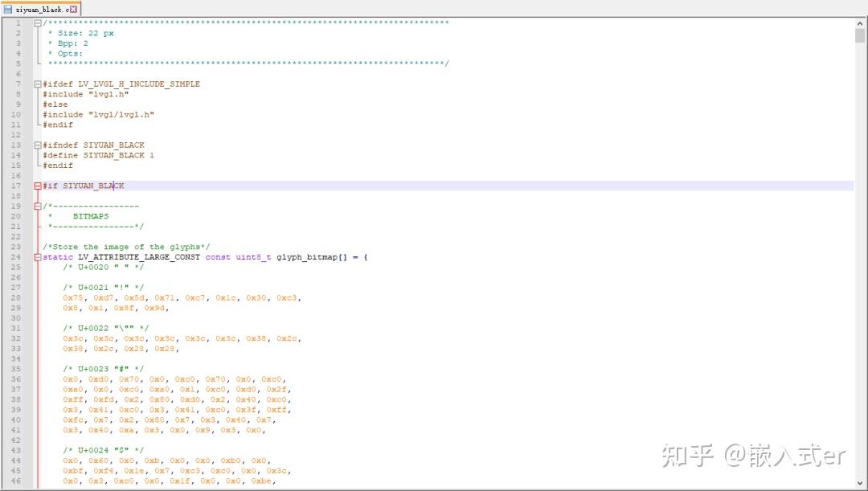The height and width of the screenshot is (491, 868).
Task: Select the siyuan_black.c file tab
Action: 42,9
